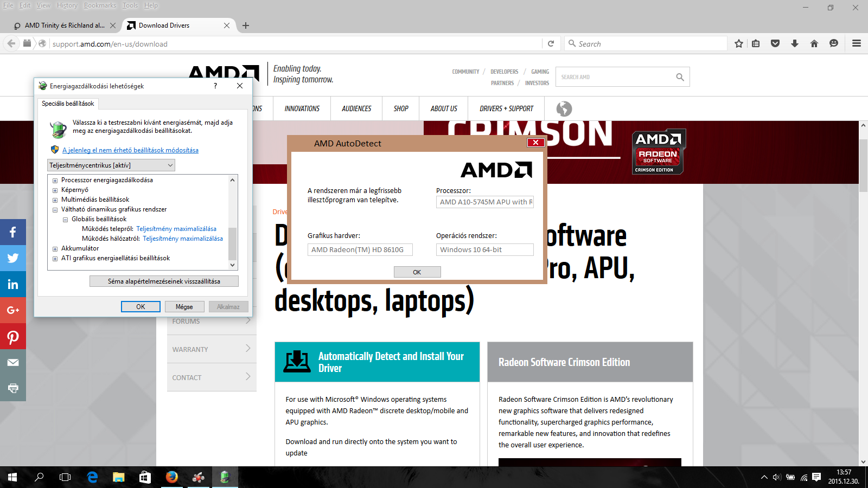The width and height of the screenshot is (868, 488).
Task: Launch Microsoft Edge from taskbar
Action: point(92,477)
